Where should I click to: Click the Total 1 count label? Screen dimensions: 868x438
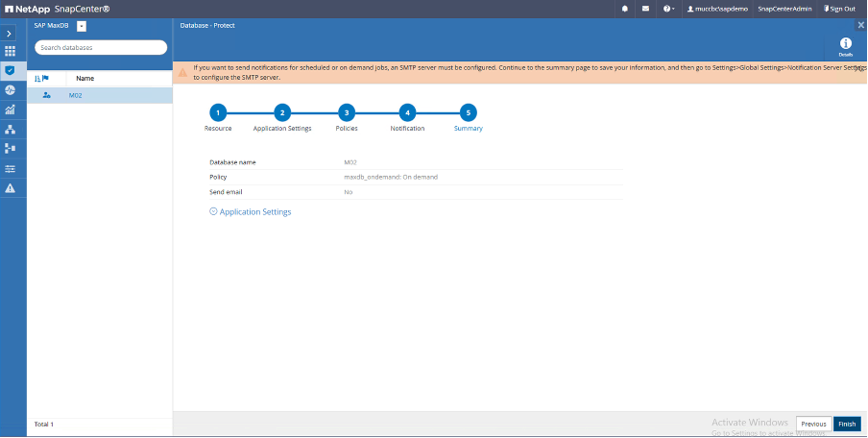(44, 425)
